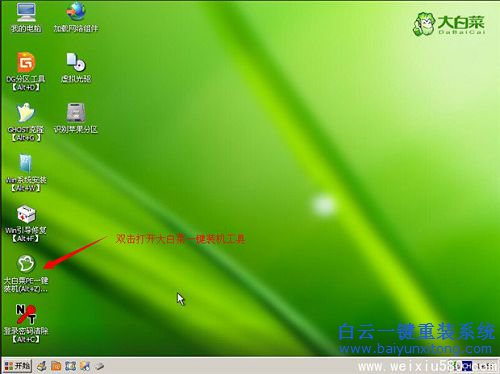Open the 登录密码清除 NT icon
This screenshot has height=374, width=500.
tap(26, 324)
